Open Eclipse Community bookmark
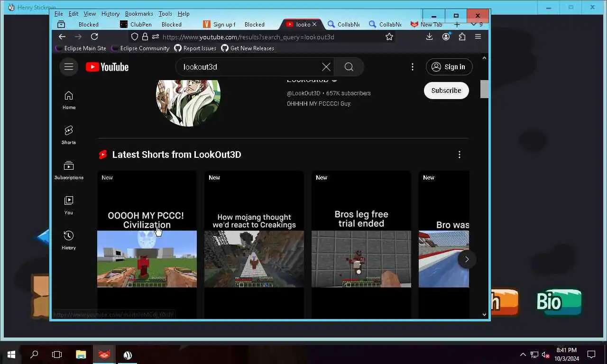 click(140, 48)
